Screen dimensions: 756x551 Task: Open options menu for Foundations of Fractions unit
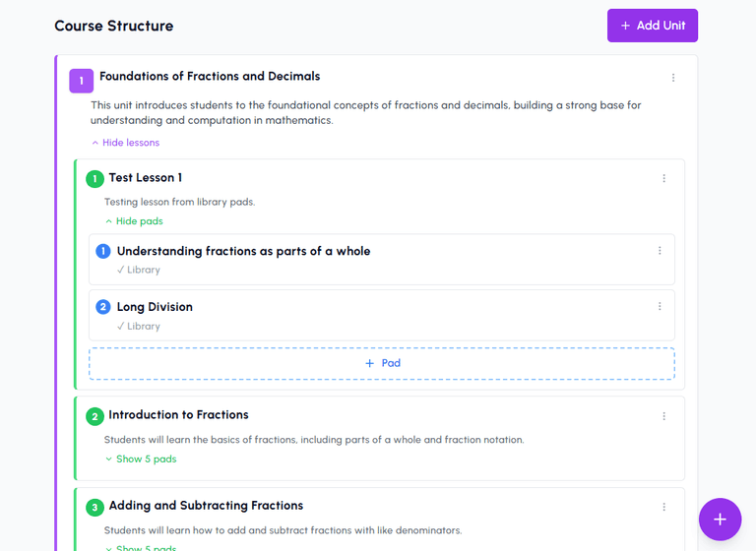click(673, 78)
